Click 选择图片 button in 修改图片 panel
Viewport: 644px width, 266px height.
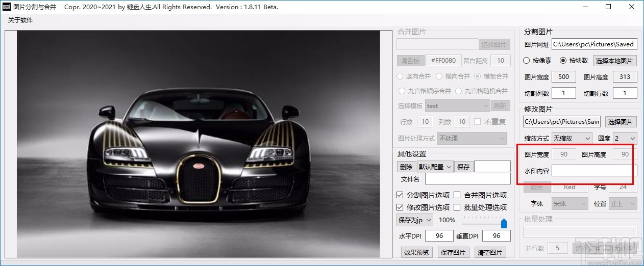click(621, 122)
